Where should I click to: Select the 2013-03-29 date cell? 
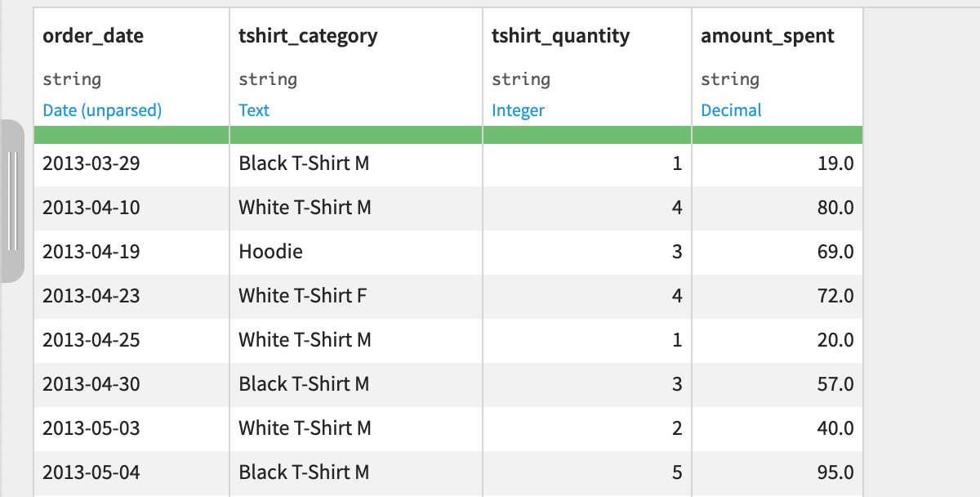(131, 163)
